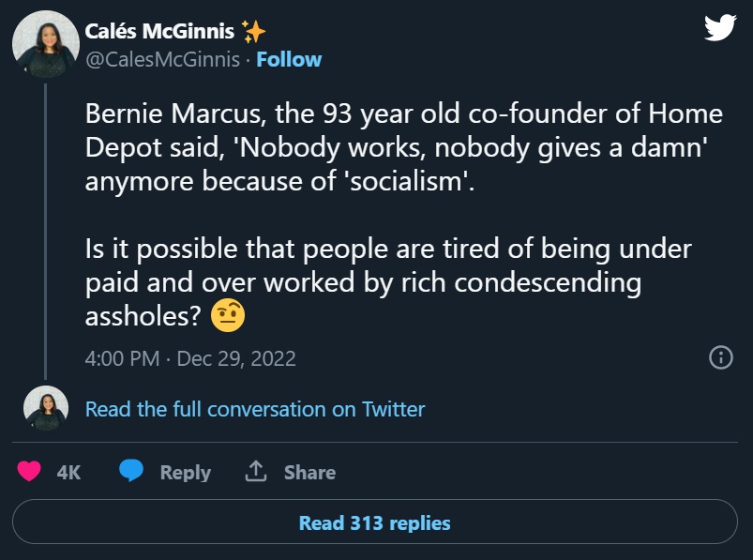753x560 pixels.
Task: Open the large author profile avatar
Action: coord(46,44)
